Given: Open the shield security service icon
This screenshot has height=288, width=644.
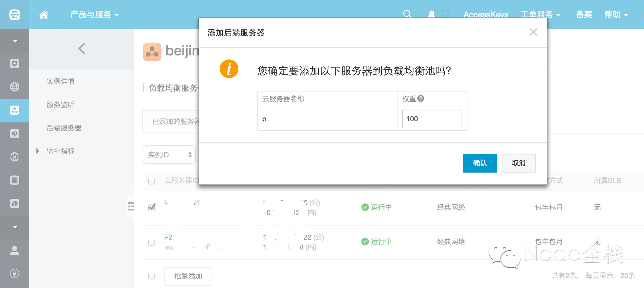Looking at the screenshot, I should coord(15,64).
